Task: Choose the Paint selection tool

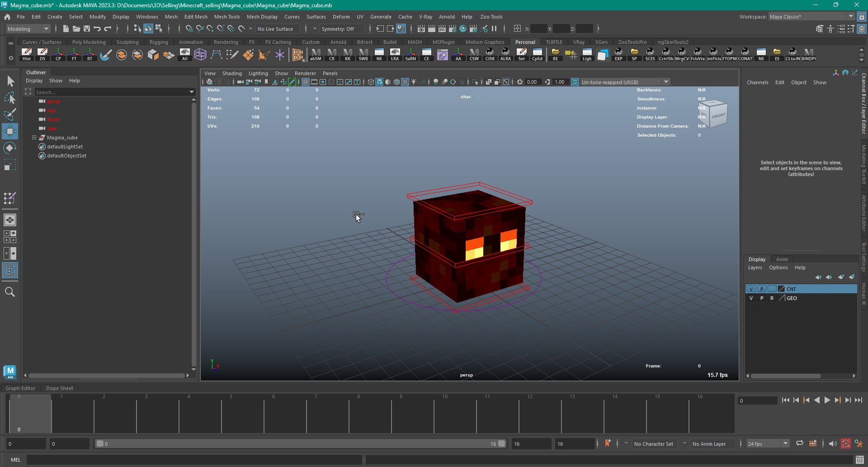Action: coord(10,114)
